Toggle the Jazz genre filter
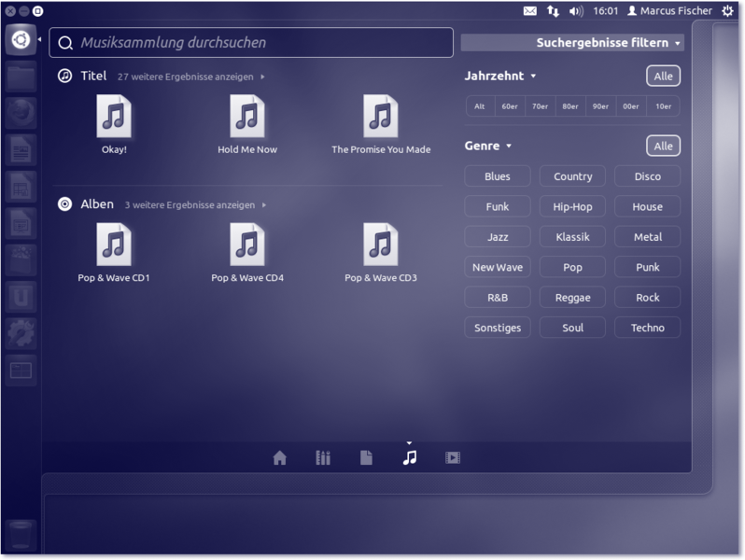The height and width of the screenshot is (560, 745). pyautogui.click(x=498, y=237)
